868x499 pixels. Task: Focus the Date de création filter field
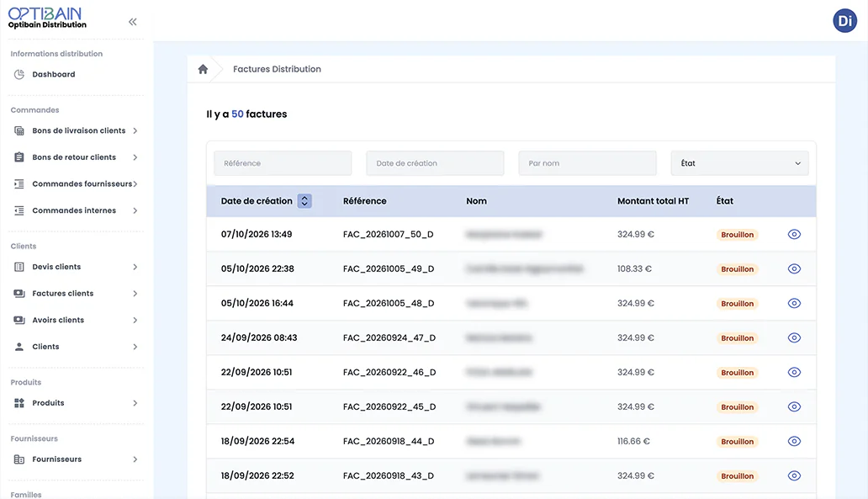tap(435, 163)
